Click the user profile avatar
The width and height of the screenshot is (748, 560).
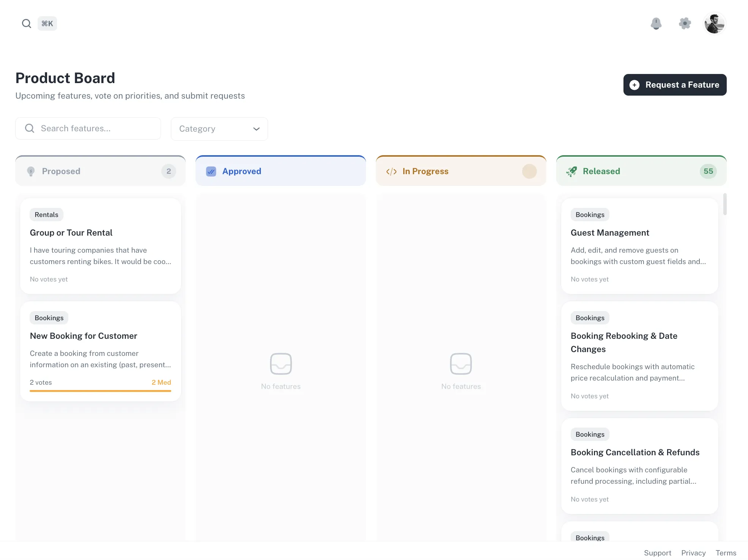coord(714,24)
